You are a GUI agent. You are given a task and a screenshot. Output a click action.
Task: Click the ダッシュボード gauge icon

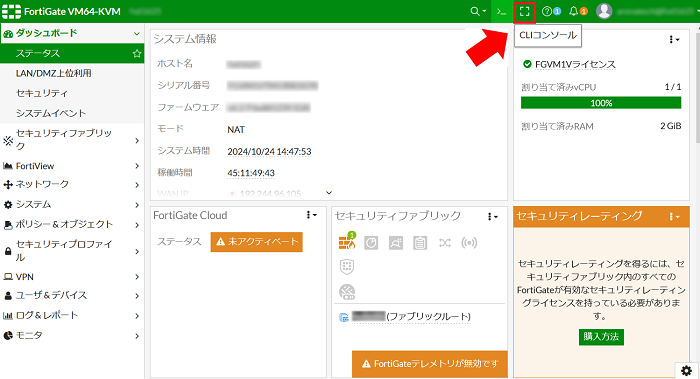coord(8,34)
